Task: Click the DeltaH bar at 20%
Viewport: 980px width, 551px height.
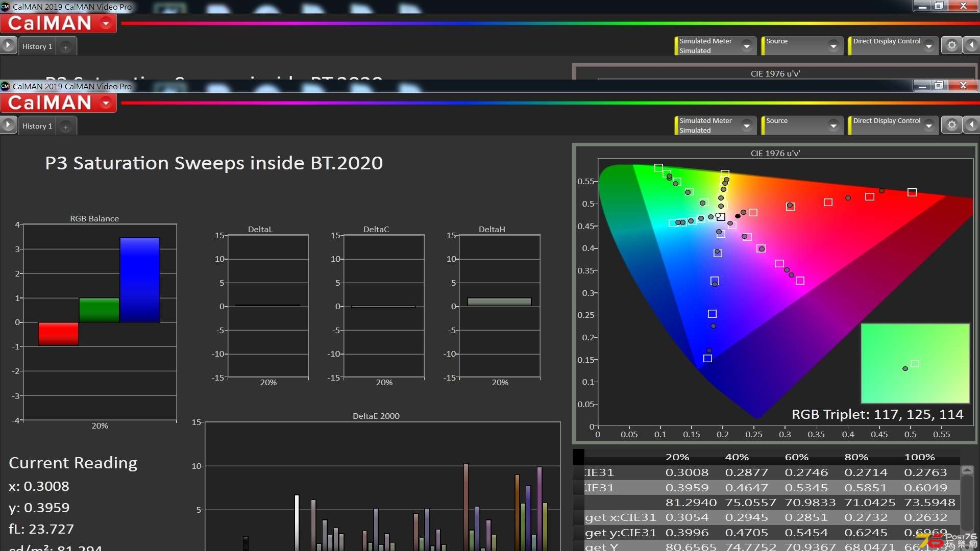Action: pos(499,302)
